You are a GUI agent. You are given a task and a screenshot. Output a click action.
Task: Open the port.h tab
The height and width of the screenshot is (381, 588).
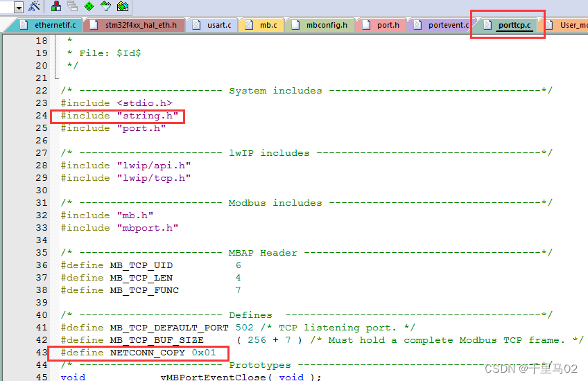click(382, 25)
